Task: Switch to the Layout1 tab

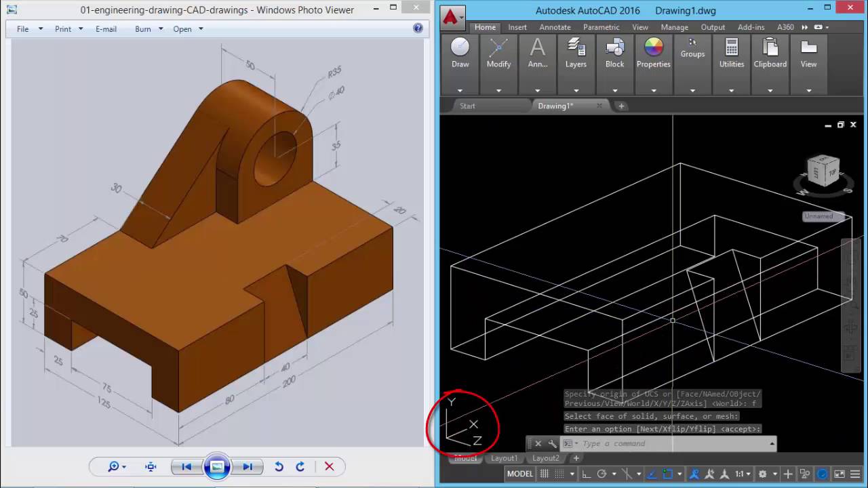Action: pos(504,458)
